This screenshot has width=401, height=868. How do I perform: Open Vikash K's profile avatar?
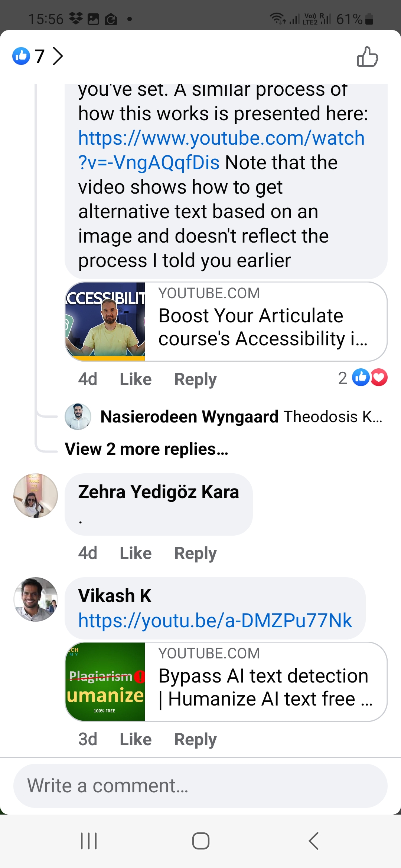(36, 599)
